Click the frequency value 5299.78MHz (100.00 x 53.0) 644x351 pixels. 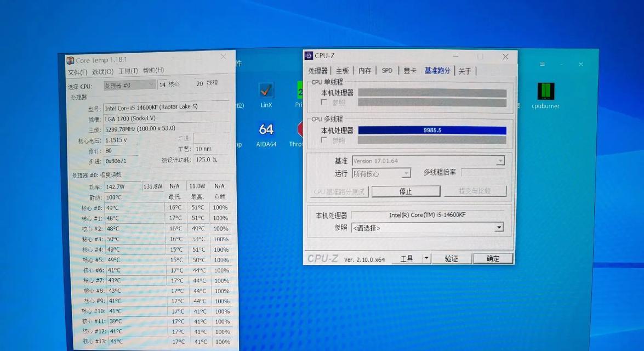(x=140, y=129)
